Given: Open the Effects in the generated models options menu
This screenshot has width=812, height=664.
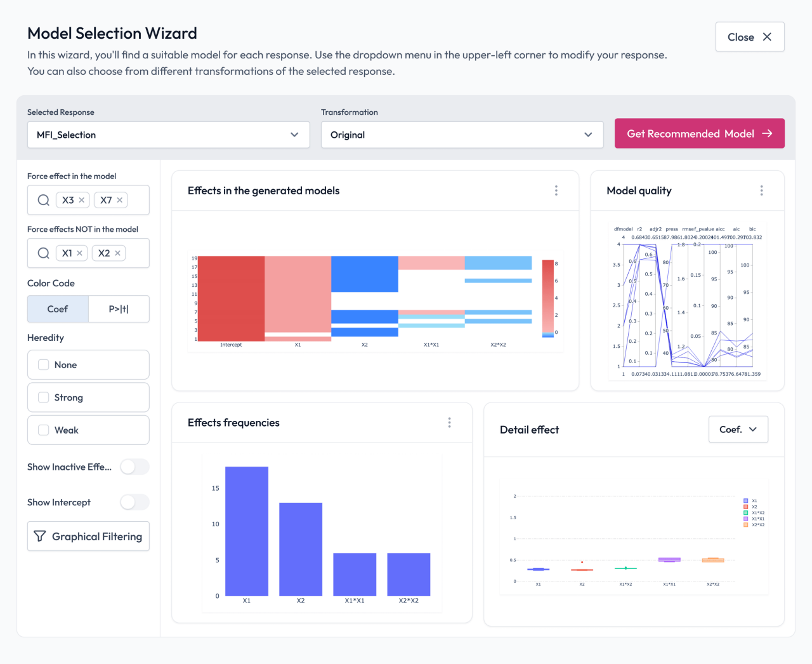Looking at the screenshot, I should point(556,190).
